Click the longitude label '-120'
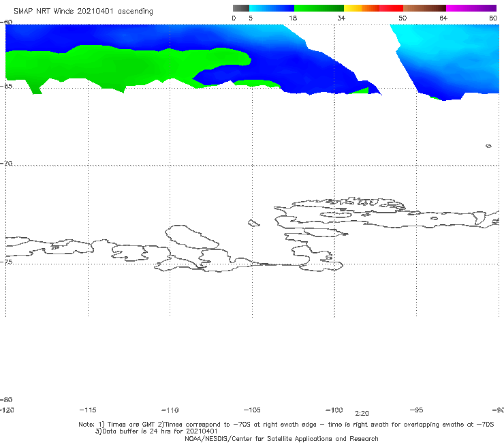The image size is (504, 443). (7, 410)
